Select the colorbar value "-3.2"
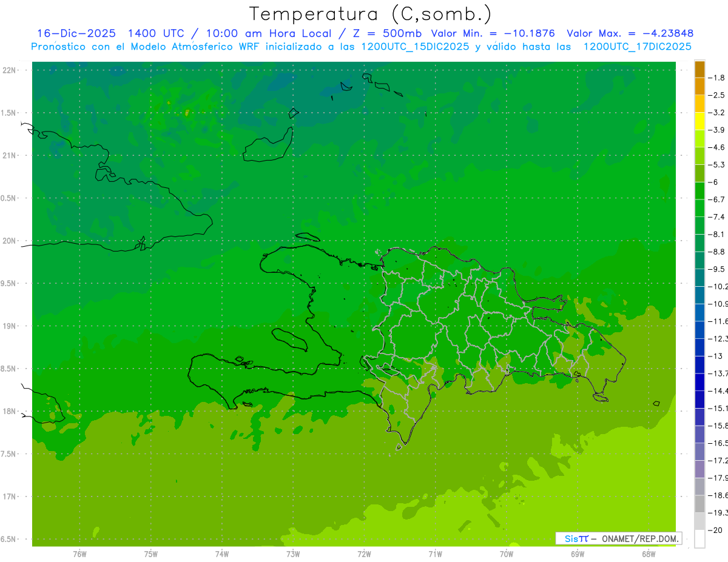 718,113
